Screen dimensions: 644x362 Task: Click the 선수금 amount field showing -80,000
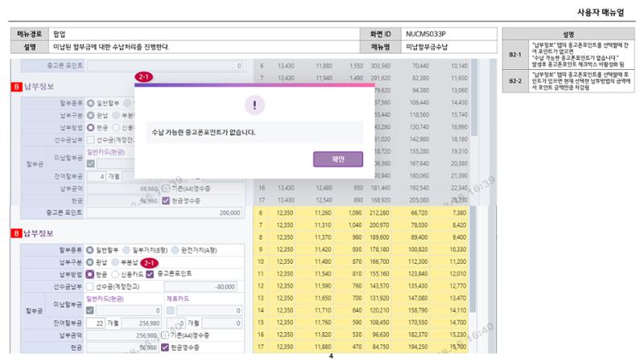[200, 286]
